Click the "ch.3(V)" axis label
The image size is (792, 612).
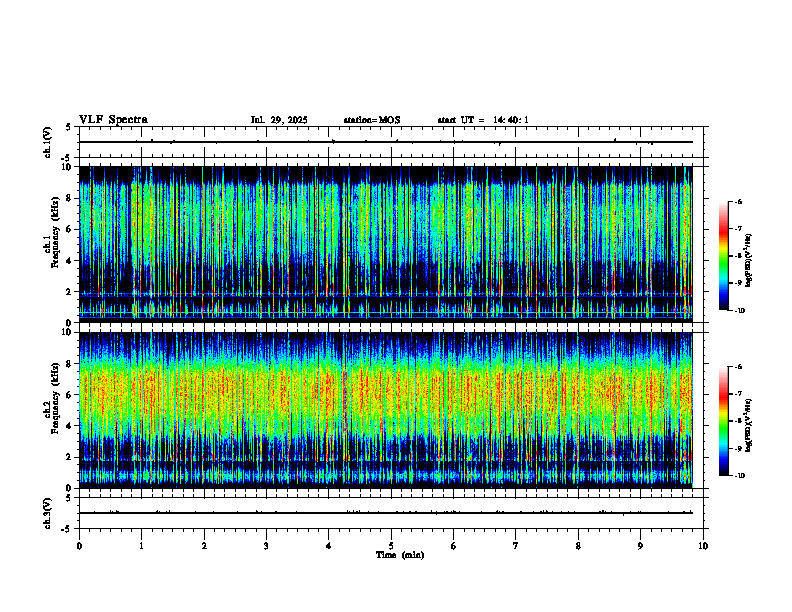click(47, 513)
